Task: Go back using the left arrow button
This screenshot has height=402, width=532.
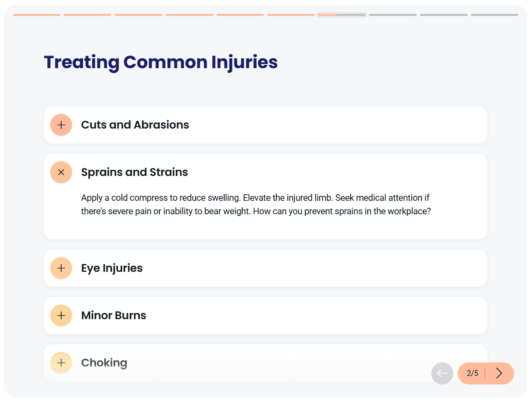Action: pos(442,373)
